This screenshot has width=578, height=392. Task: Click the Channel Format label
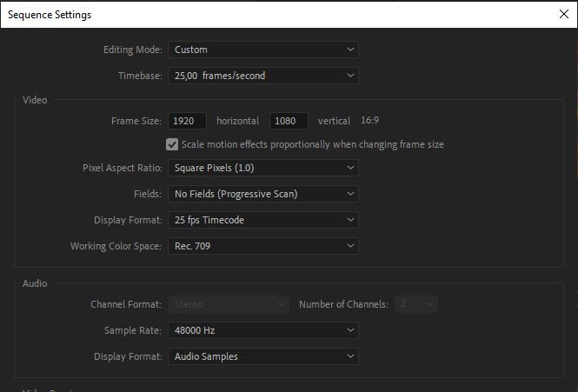[126, 304]
